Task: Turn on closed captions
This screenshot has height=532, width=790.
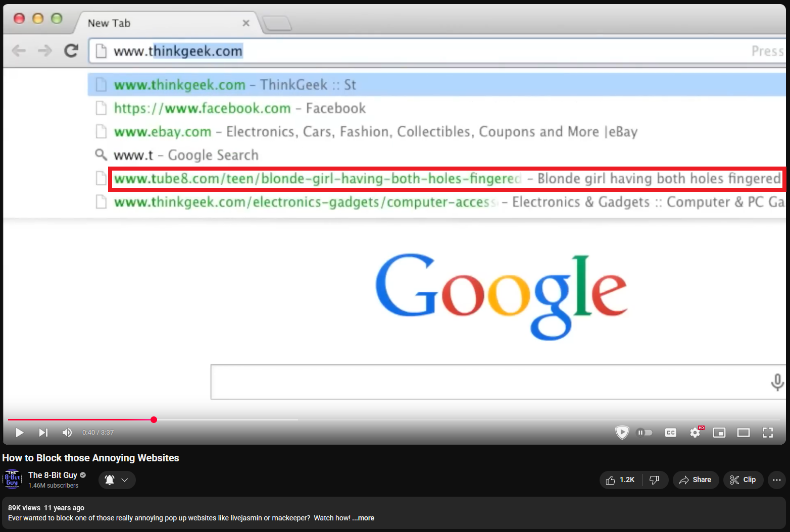Action: point(671,433)
